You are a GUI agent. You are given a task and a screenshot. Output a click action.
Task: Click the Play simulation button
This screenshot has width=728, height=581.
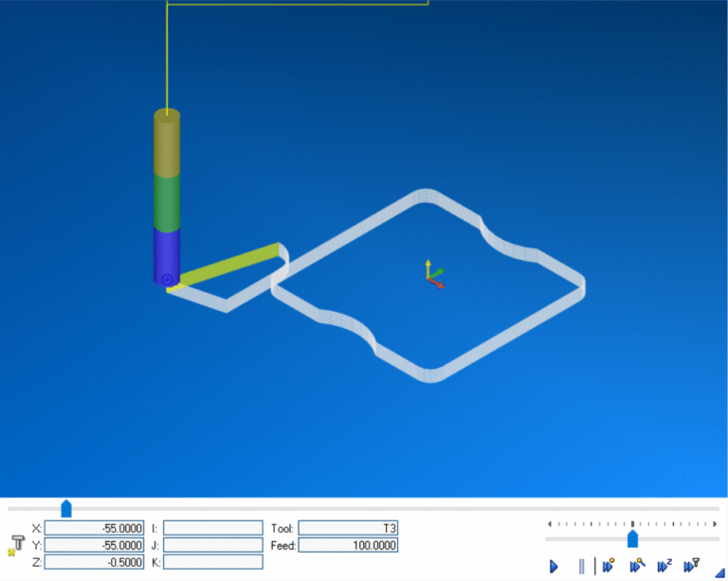554,566
